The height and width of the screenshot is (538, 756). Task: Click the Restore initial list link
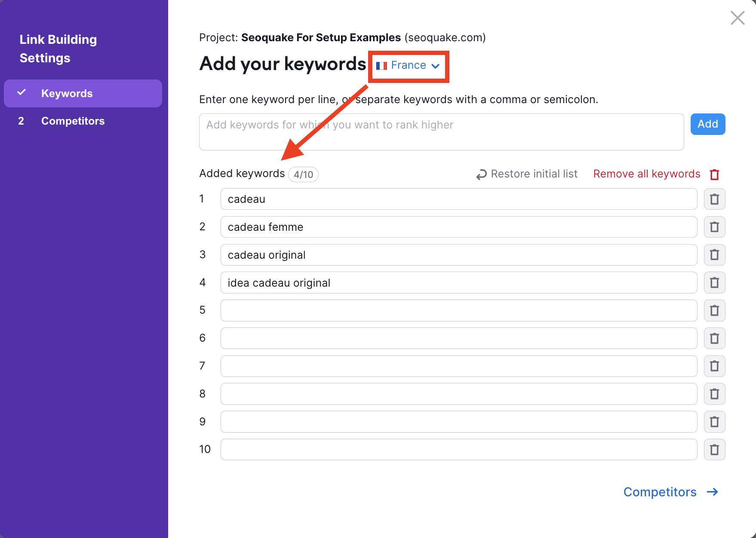click(534, 174)
